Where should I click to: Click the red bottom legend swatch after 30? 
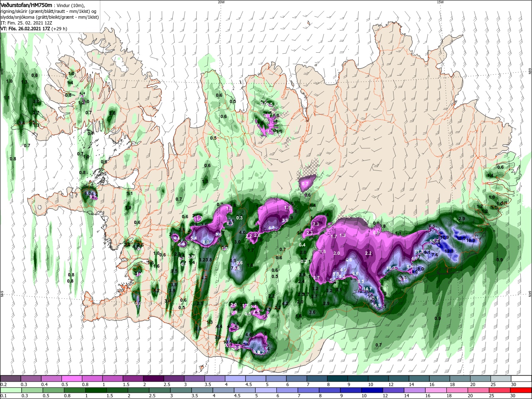(521, 390)
